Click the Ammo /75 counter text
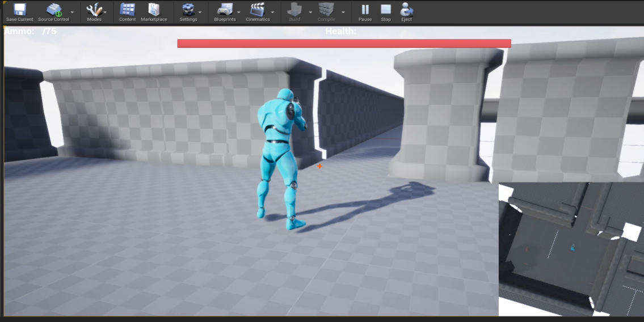 tap(31, 31)
